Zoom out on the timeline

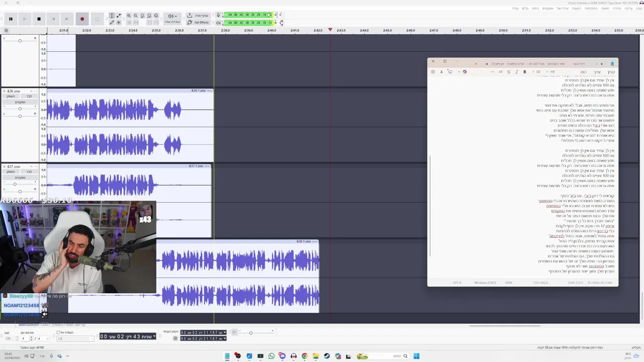point(135,16)
